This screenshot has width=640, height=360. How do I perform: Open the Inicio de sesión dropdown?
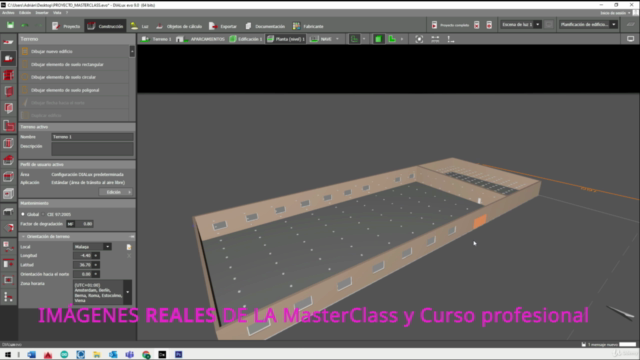(617, 13)
